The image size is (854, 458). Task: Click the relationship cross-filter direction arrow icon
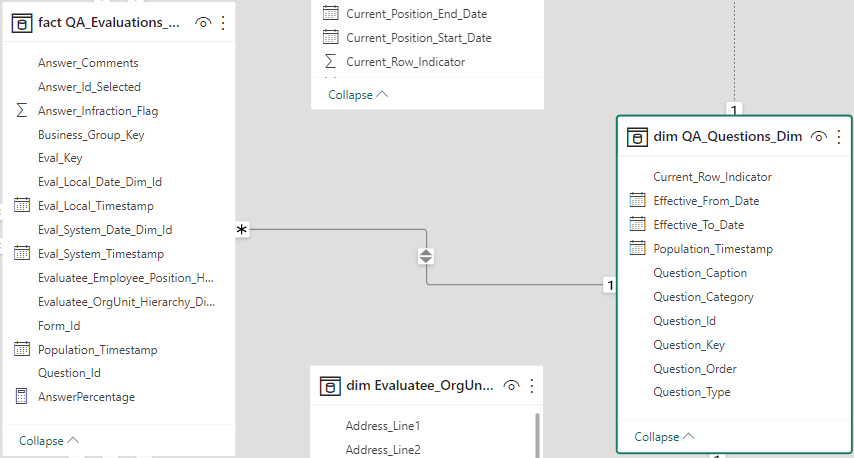[426, 256]
